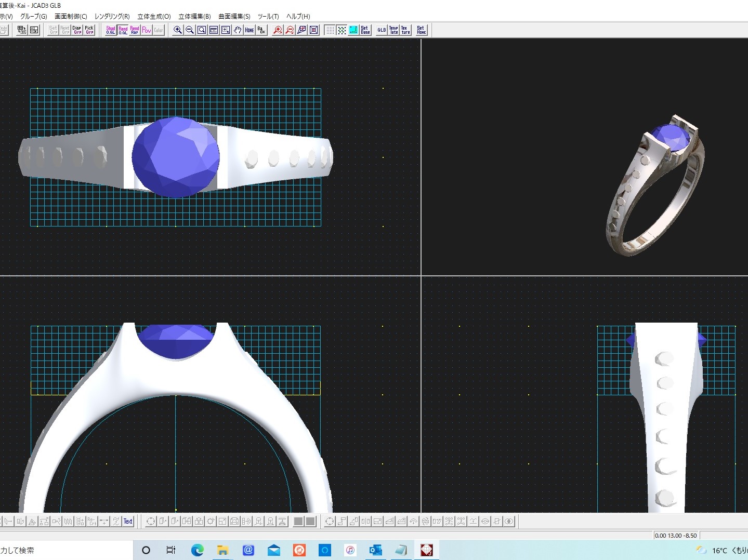Click the HOME view button
Image resolution: width=748 pixels, height=560 pixels.
(250, 30)
